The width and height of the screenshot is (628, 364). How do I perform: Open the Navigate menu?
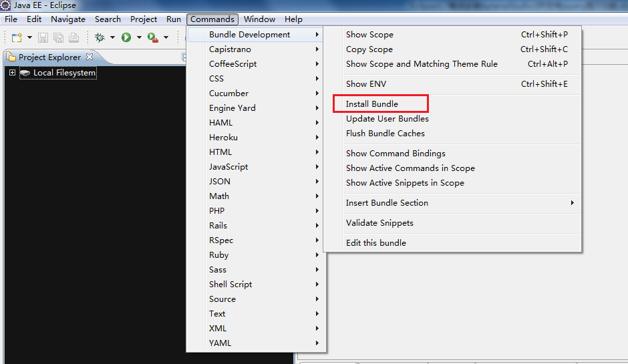pyautogui.click(x=68, y=19)
